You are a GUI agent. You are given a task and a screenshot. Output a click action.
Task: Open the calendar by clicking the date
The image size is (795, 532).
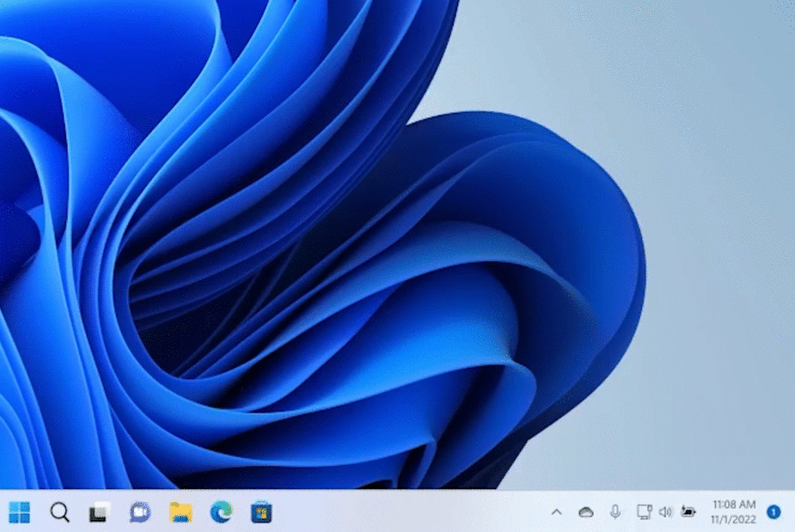[x=730, y=517]
